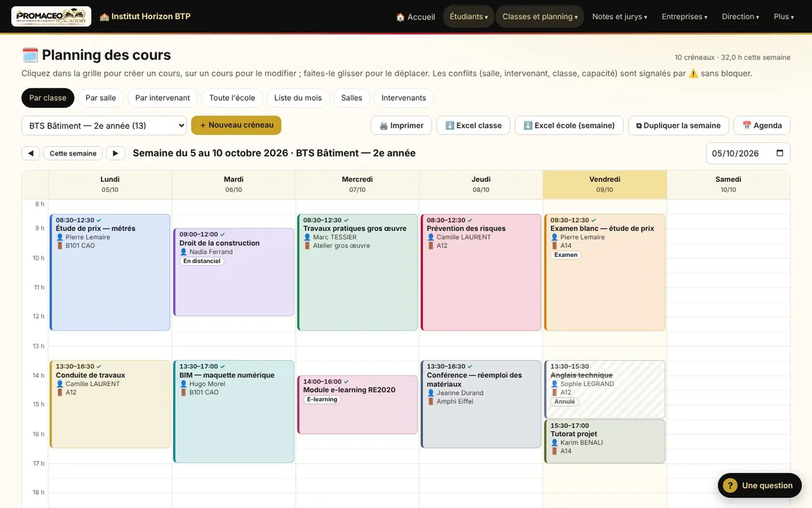This screenshot has width=812, height=508.
Task: Open the Une question help button
Action: (759, 486)
